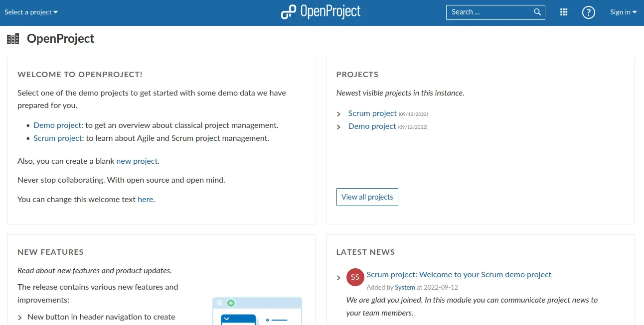Image resolution: width=644 pixels, height=325 pixels.
Task: Click the search magnifier icon
Action: (x=537, y=12)
